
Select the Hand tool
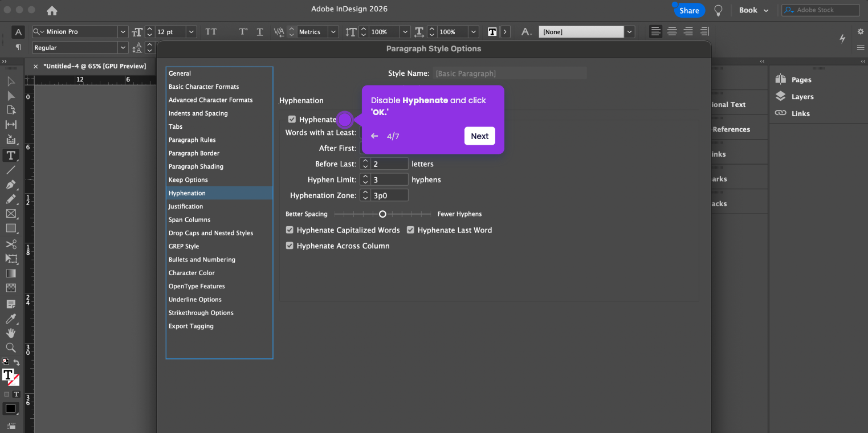pos(11,333)
